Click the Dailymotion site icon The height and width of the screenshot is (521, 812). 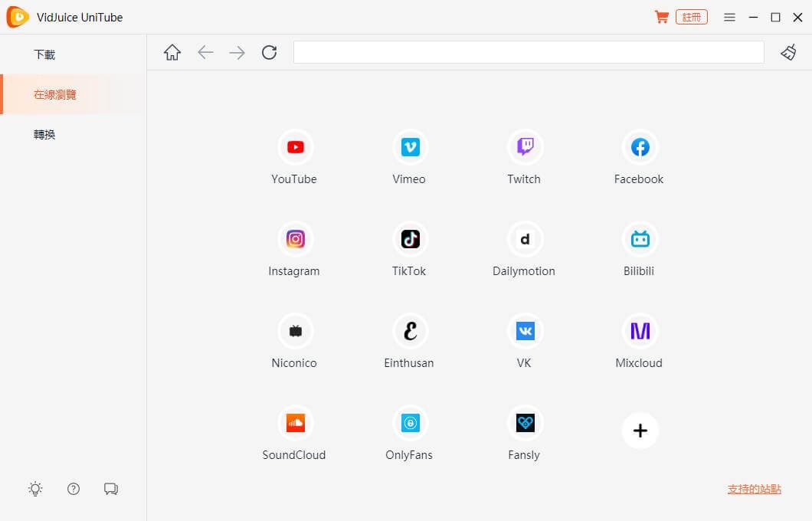525,239
